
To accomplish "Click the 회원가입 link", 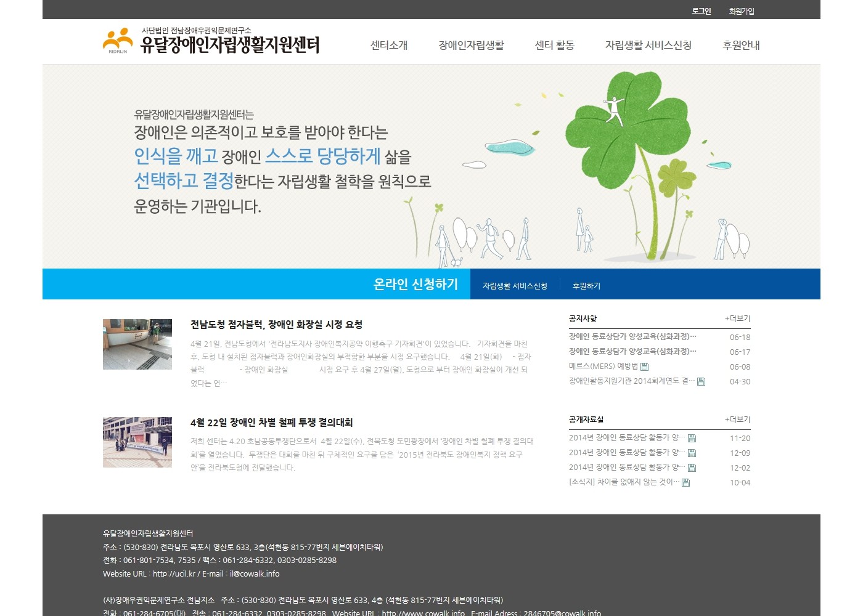I will [742, 11].
